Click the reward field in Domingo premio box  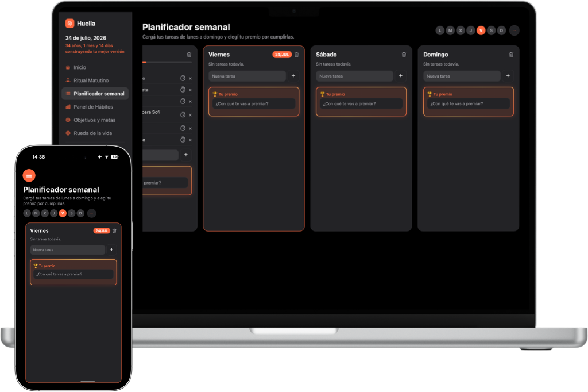(x=469, y=103)
